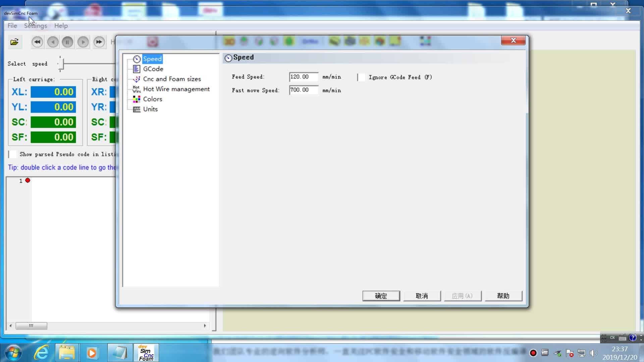Click the 取消 cancel button

point(422,296)
